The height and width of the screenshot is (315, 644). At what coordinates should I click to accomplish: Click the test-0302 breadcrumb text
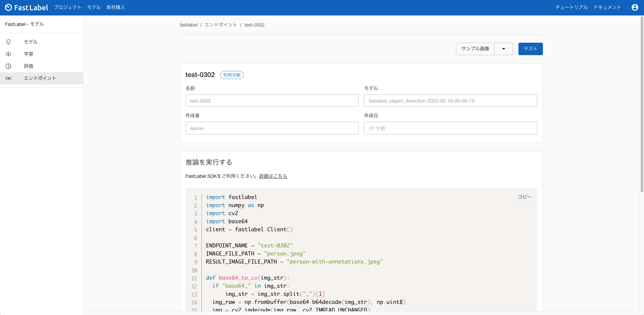255,25
